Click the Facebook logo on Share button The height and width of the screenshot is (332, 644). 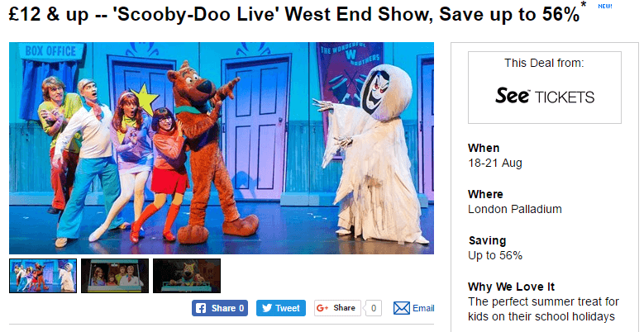[x=201, y=308]
